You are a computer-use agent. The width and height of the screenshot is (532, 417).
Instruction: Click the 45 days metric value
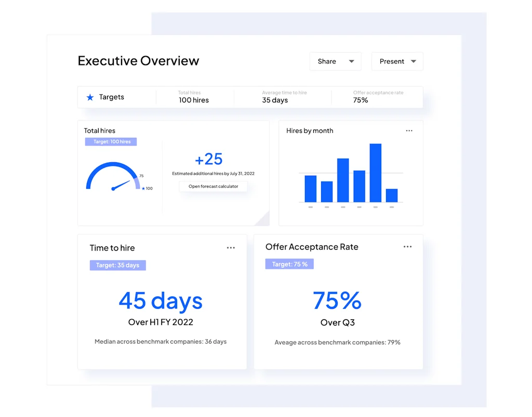click(x=161, y=301)
